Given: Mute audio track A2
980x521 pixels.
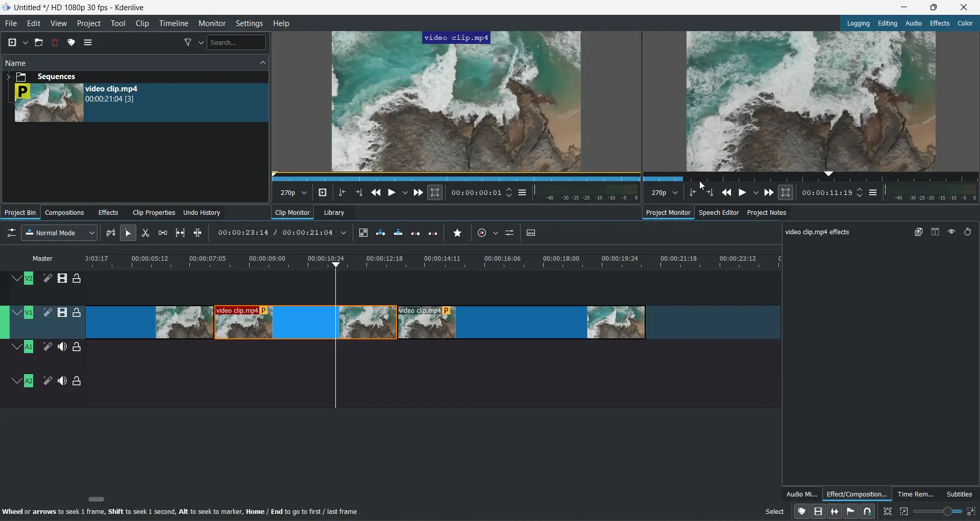Looking at the screenshot, I should 62,382.
